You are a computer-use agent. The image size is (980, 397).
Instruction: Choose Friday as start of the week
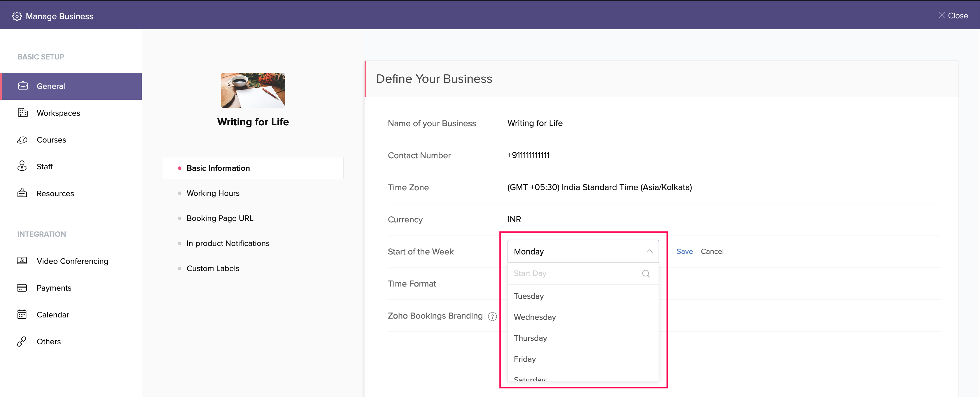(525, 359)
